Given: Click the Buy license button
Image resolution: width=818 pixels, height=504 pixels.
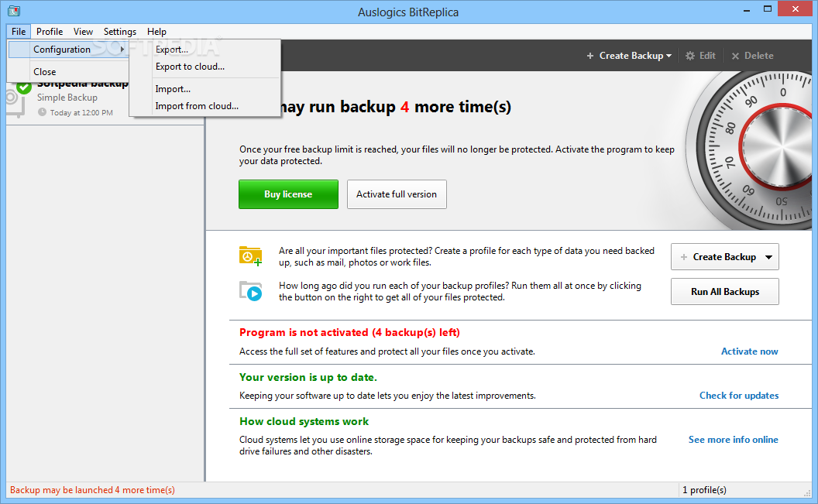Looking at the screenshot, I should pyautogui.click(x=288, y=194).
